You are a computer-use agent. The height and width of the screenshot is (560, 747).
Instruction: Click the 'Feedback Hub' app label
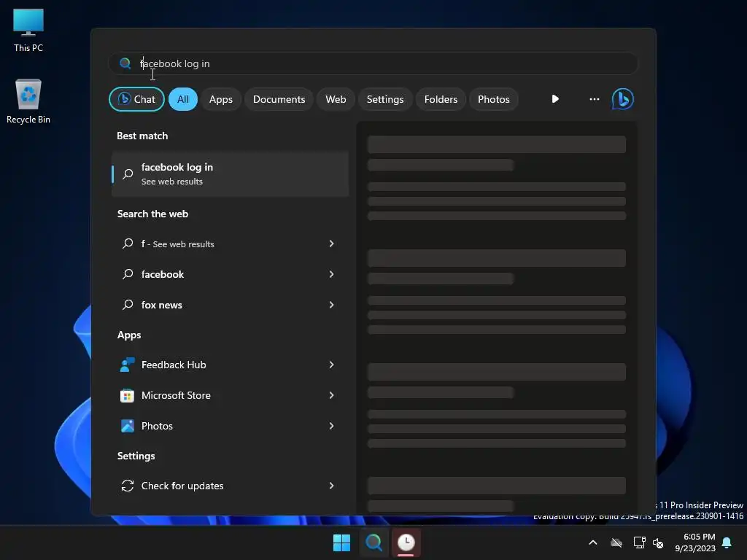174,365
